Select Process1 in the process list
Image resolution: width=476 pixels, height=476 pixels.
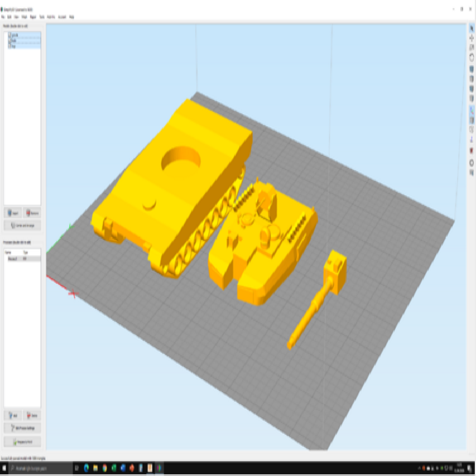[x=13, y=259]
